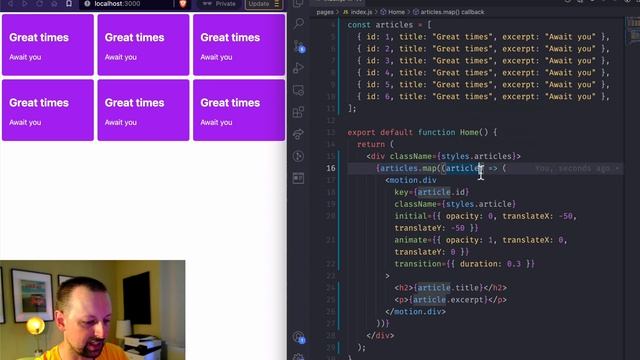Click 'transition={{ duration: 0.3 }}' line
The image size is (640, 360).
(464, 264)
